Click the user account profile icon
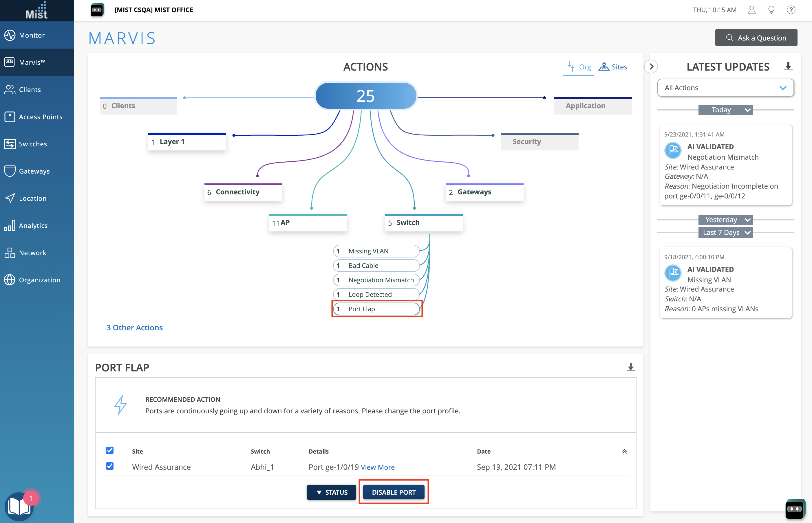Viewport: 812px width, 523px height. point(751,10)
